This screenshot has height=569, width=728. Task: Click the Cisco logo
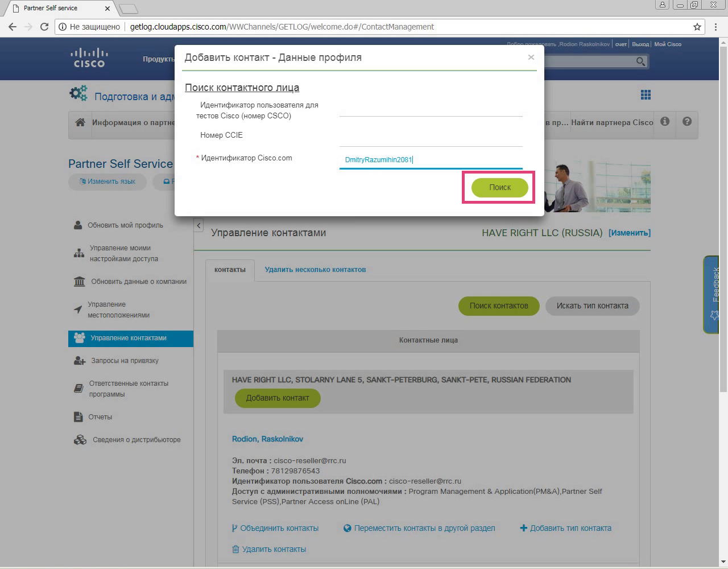coord(89,58)
